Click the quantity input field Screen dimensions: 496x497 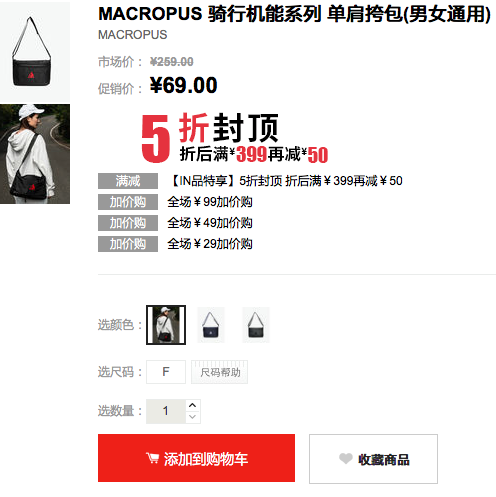tap(166, 411)
